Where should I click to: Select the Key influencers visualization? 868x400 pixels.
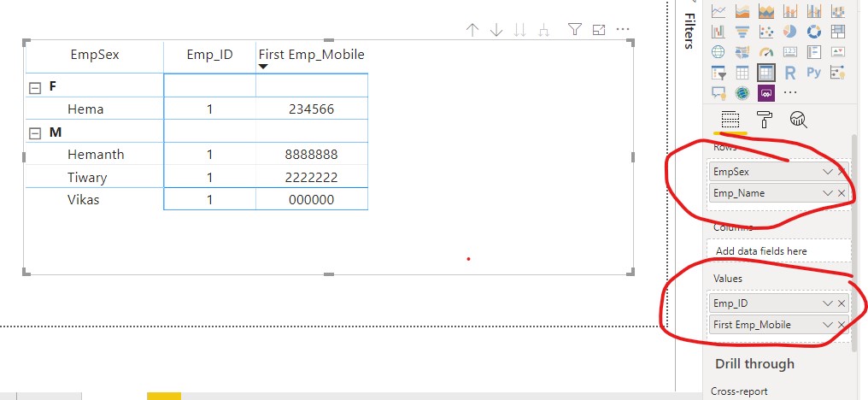pos(838,73)
